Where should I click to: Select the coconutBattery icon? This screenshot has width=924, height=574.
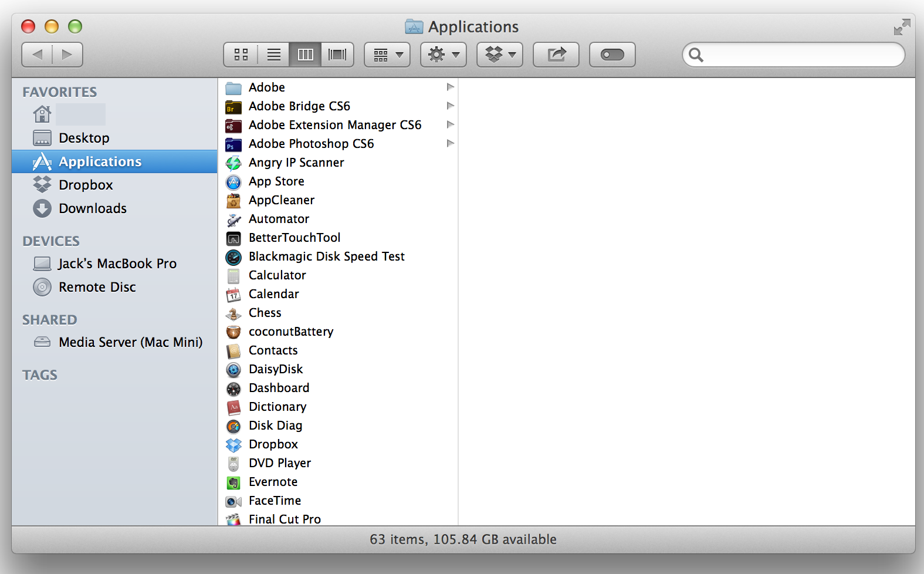[x=233, y=332]
